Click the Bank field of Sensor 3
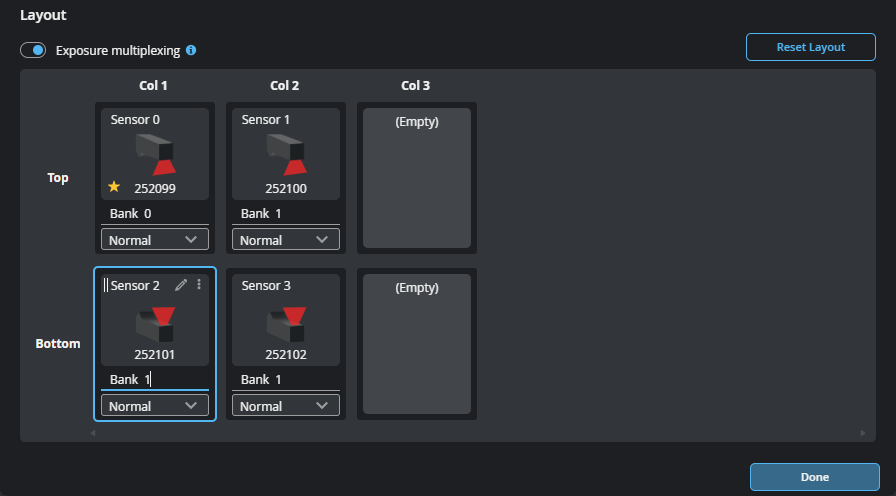Image resolution: width=896 pixels, height=496 pixels. [286, 380]
